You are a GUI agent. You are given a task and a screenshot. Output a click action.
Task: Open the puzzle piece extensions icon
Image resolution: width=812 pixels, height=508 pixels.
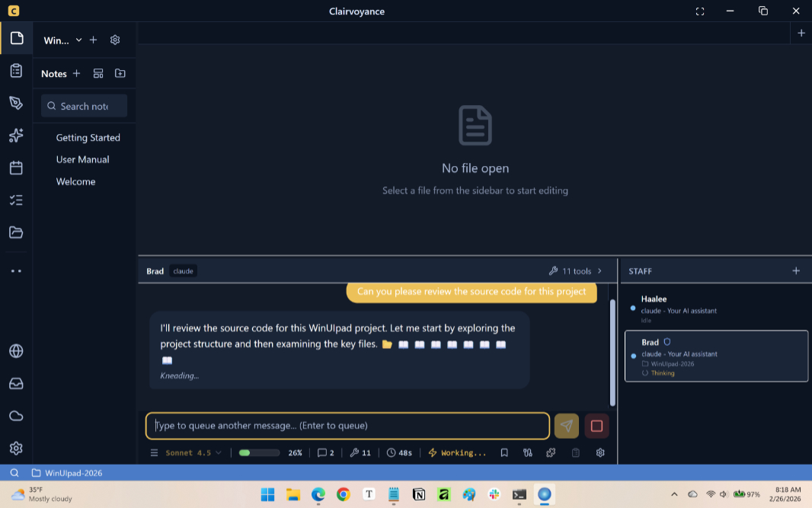551,452
